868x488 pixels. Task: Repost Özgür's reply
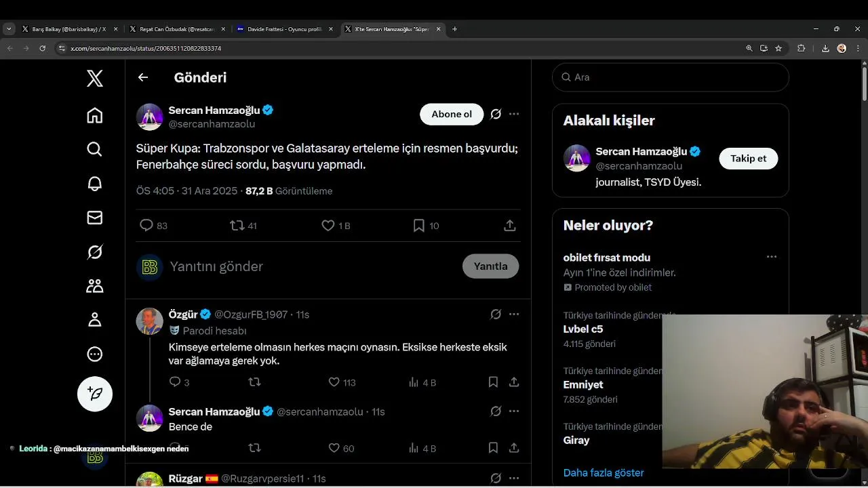click(254, 382)
